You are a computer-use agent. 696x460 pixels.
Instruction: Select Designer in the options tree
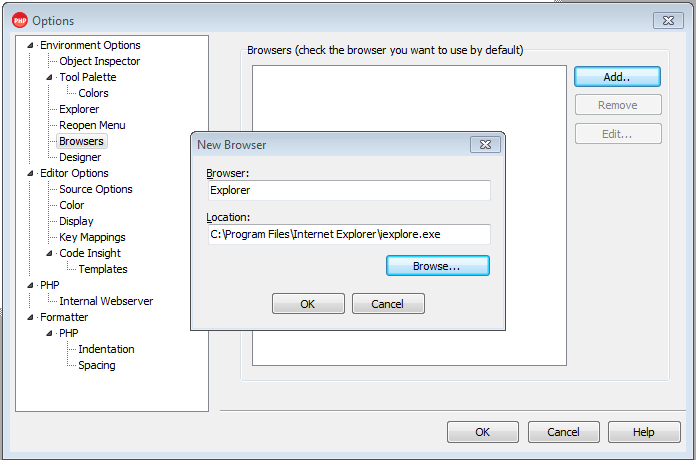pos(80,157)
